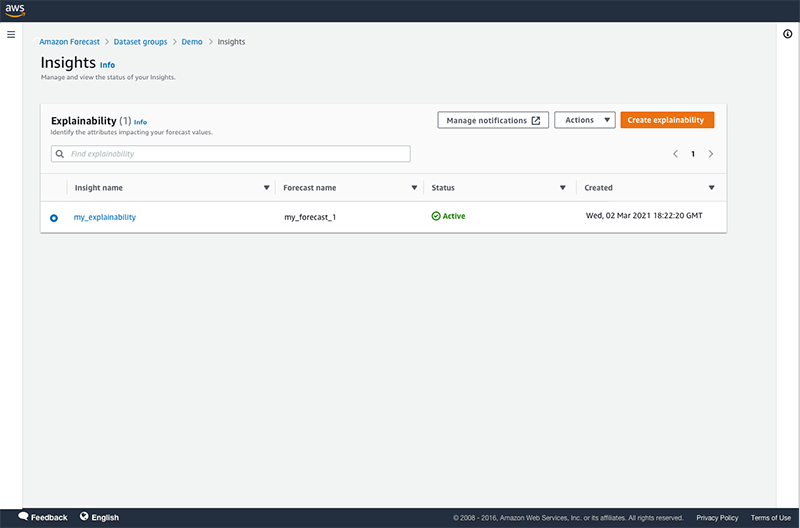Click the globe language icon
Viewport: 800px width, 528px height.
click(84, 516)
